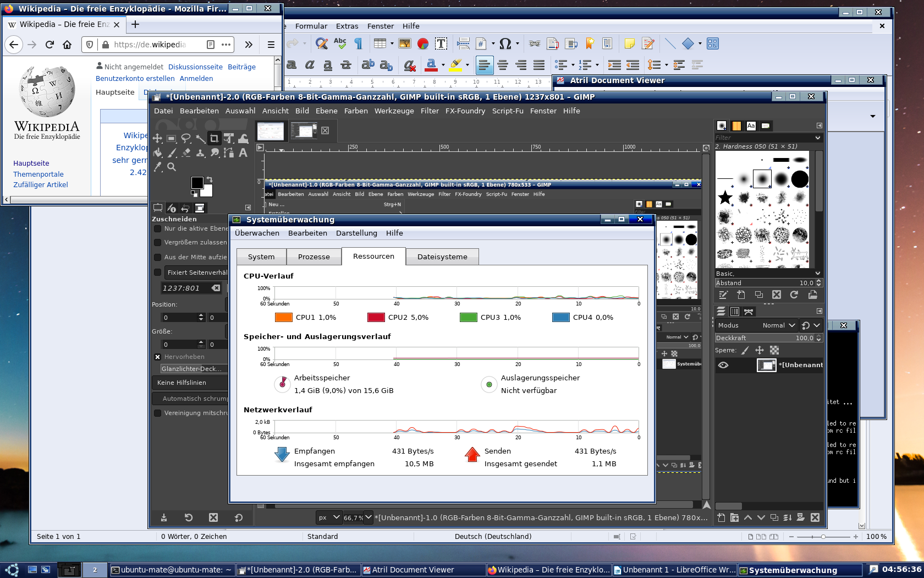Open the Darstellung menu in Systemüberwachung
The image size is (924, 578).
[x=356, y=233]
